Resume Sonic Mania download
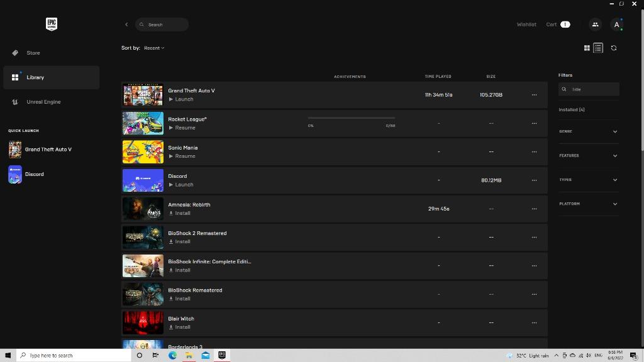Viewport: 644px width, 362px height. [x=182, y=156]
